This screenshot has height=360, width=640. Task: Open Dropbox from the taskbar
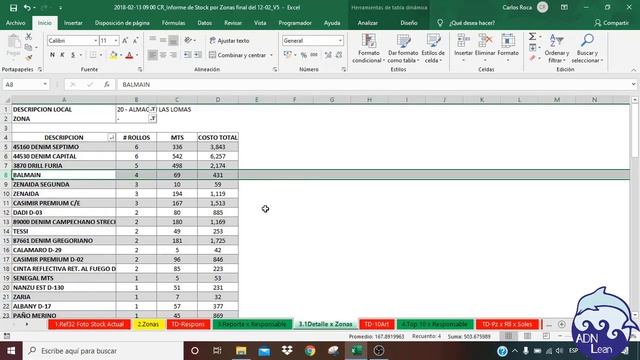tap(287, 351)
